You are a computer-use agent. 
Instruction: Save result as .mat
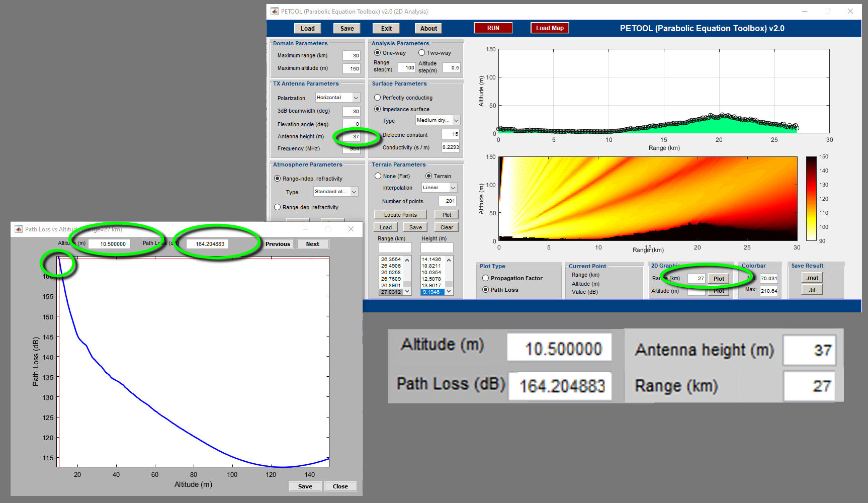tap(812, 278)
